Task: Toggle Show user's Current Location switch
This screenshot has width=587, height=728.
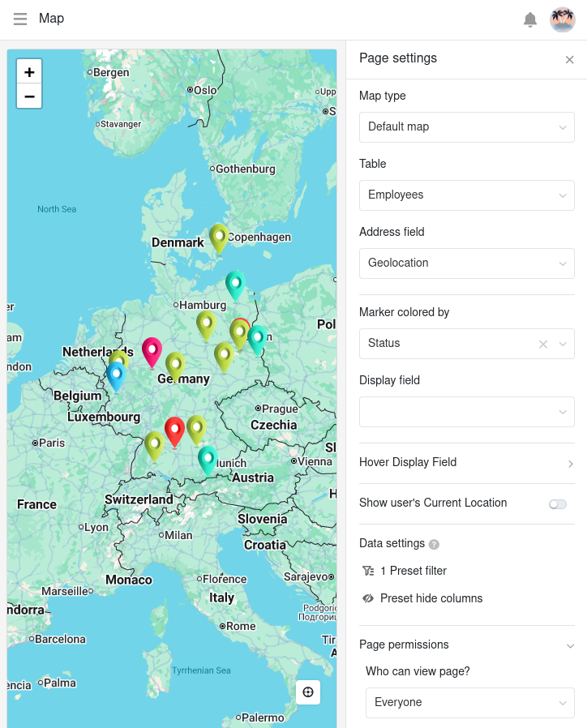Action: [557, 504]
